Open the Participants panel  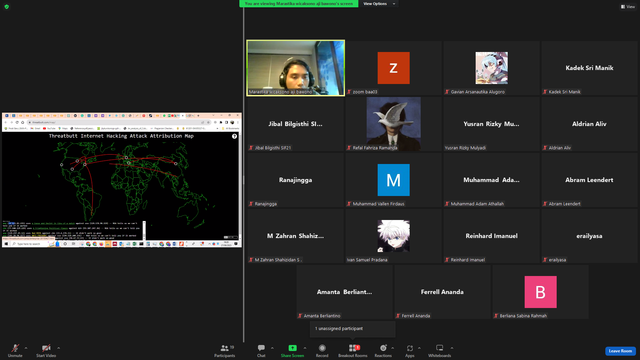pos(225,350)
